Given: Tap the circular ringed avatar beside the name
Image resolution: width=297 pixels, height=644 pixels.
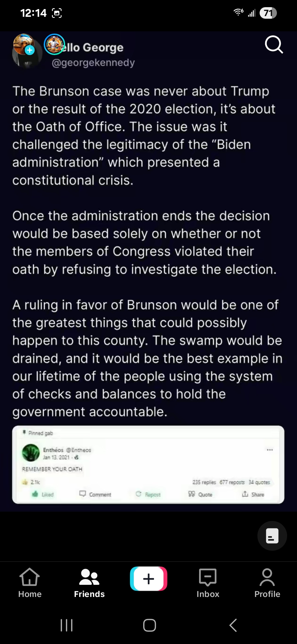Looking at the screenshot, I should tap(54, 44).
